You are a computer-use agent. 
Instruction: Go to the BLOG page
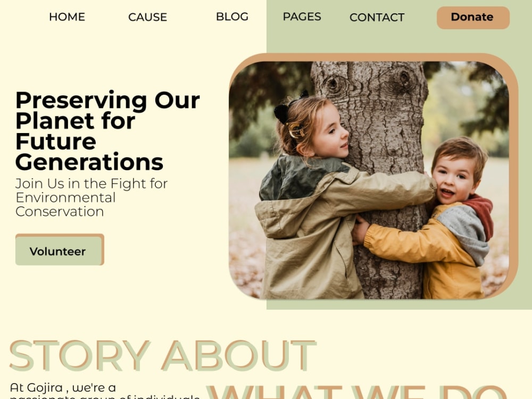click(x=232, y=16)
